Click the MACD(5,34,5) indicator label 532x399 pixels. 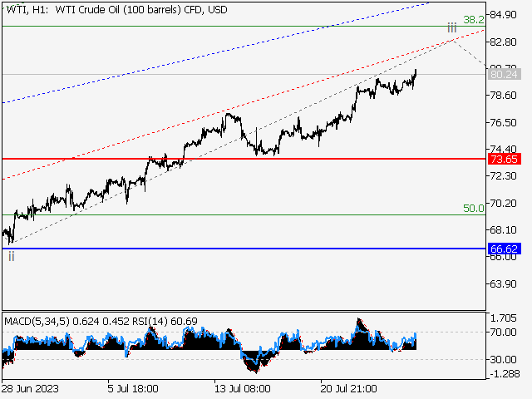(37, 321)
